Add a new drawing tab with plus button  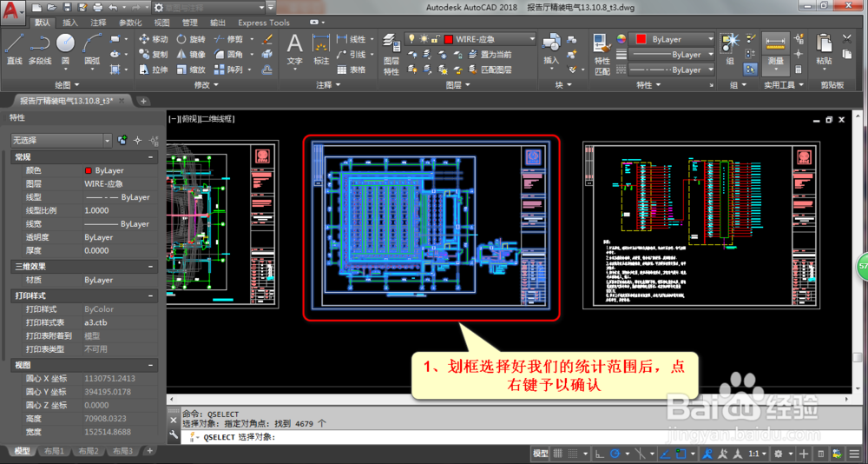pyautogui.click(x=143, y=101)
